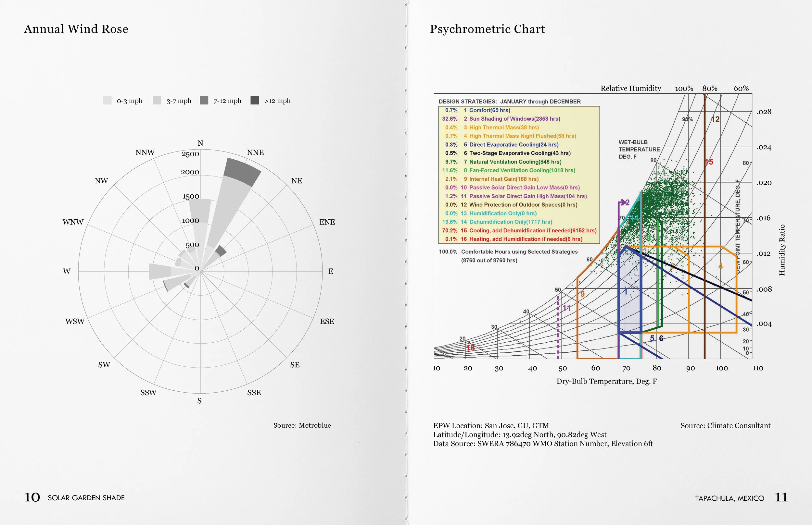The image size is (812, 525).
Task: Click the 3-7 mph legend swatch
Action: [x=157, y=100]
